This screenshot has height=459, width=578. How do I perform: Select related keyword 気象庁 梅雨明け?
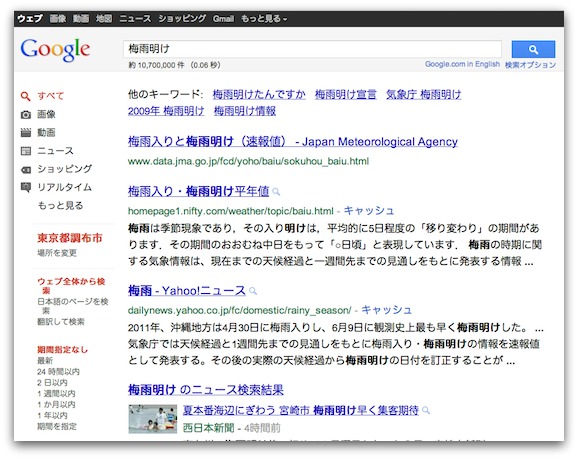tap(423, 95)
